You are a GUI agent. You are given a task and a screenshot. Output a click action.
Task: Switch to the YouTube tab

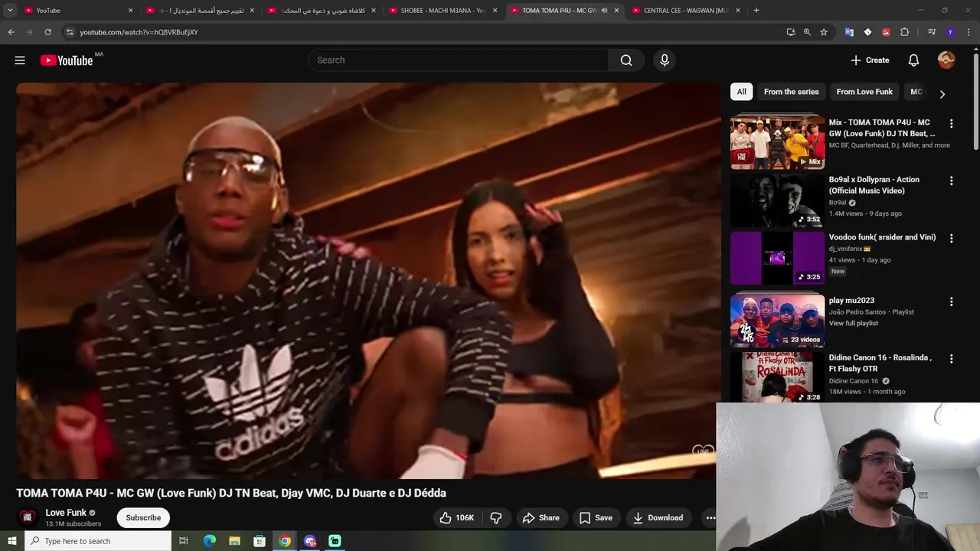[x=77, y=11]
